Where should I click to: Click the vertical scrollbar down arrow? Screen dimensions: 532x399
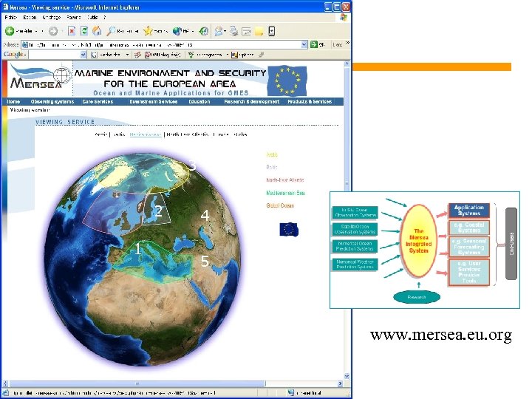click(x=347, y=376)
